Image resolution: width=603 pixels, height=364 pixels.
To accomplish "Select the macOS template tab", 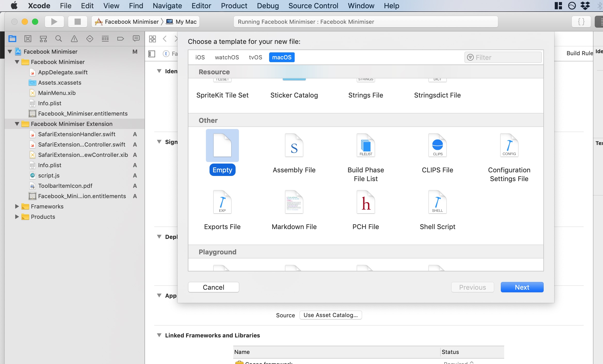I will [281, 57].
